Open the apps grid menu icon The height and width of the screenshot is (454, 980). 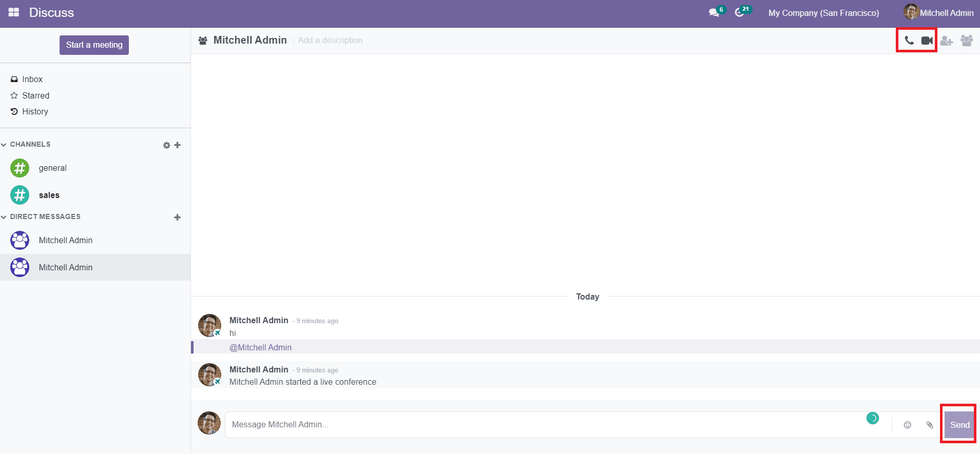[x=14, y=12]
